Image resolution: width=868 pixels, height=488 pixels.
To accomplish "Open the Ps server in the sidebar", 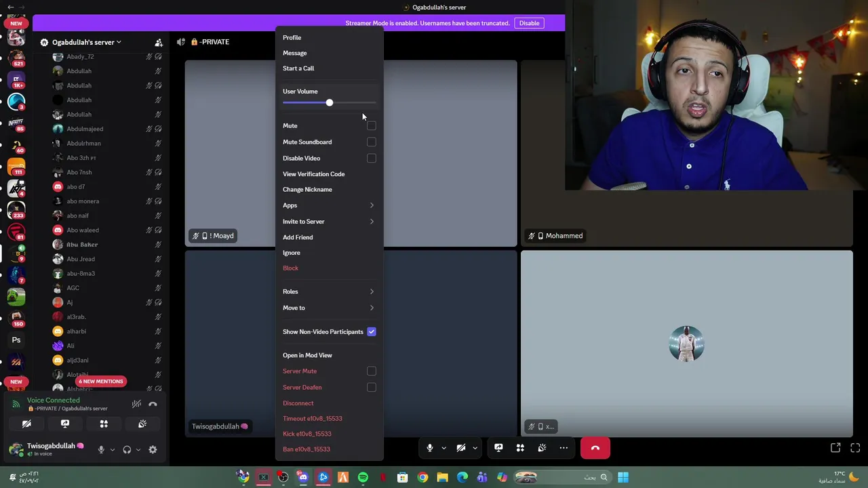I will [x=16, y=340].
